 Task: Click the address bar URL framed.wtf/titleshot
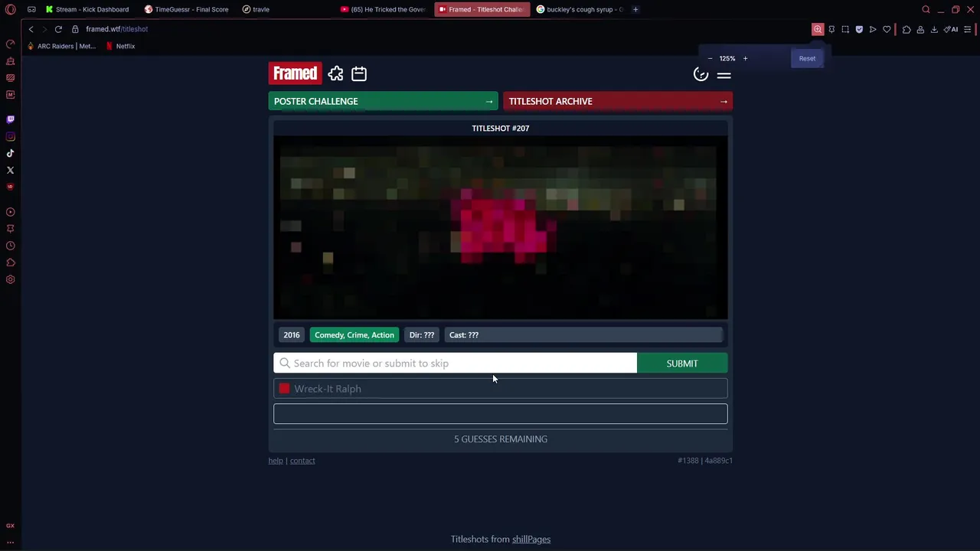pos(116,29)
